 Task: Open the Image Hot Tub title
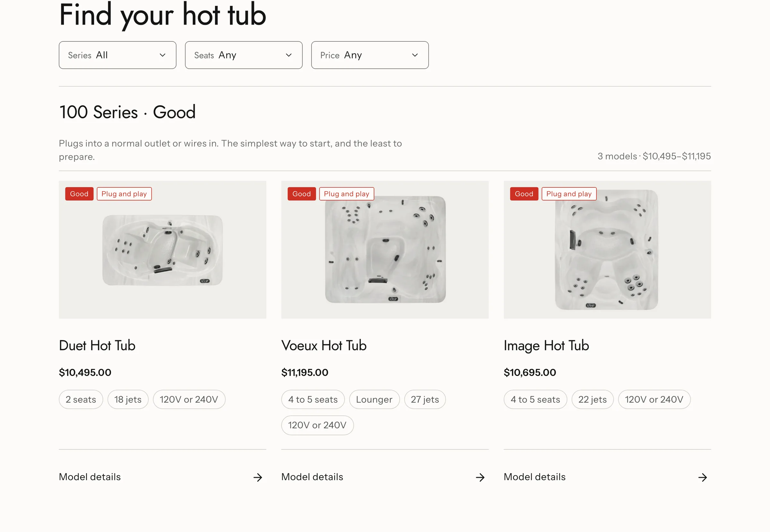546,346
